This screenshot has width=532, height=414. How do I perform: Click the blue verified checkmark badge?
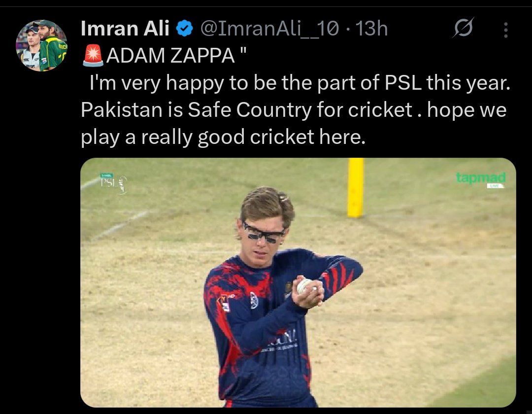[185, 30]
